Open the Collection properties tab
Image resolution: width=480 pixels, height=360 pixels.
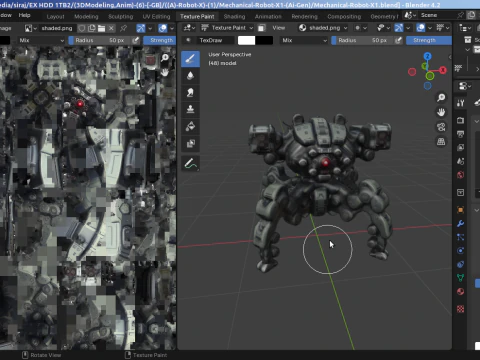(461, 192)
